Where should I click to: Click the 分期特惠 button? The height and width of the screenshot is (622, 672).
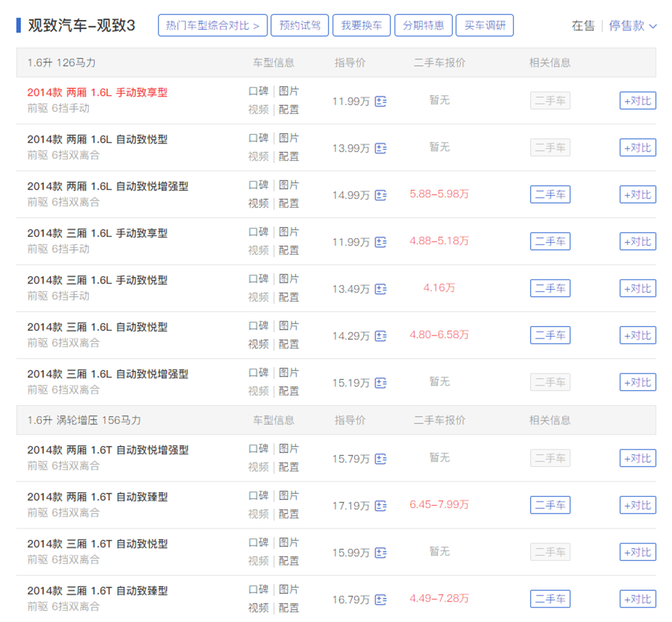423,26
